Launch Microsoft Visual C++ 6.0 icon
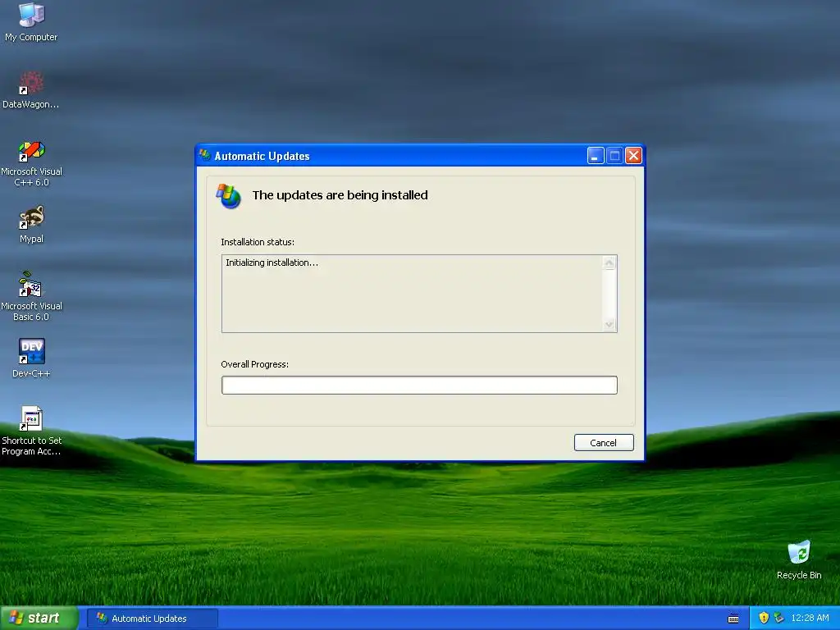This screenshot has width=840, height=630. [x=31, y=151]
